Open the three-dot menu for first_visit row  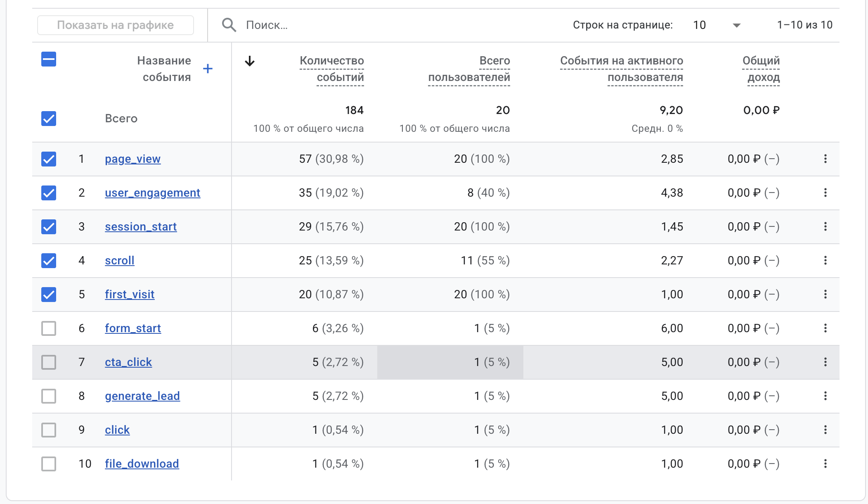coord(825,294)
